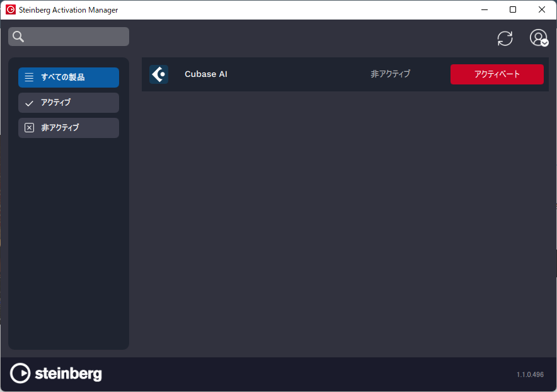Open the user account profile icon
The width and height of the screenshot is (557, 392).
click(539, 38)
